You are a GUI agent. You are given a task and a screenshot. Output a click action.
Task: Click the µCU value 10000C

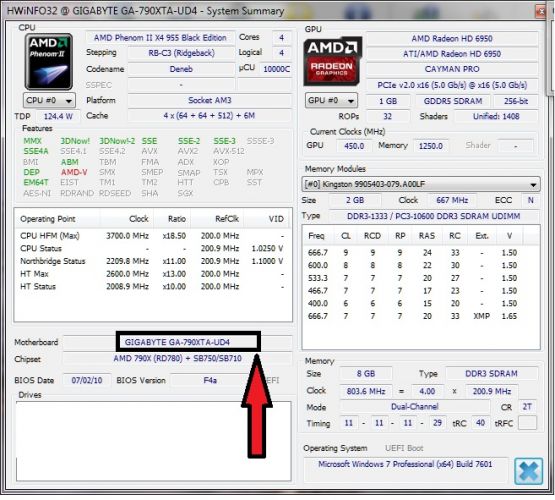(276, 69)
